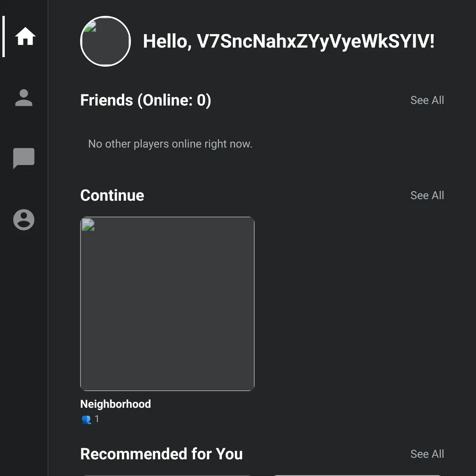This screenshot has height=476, width=476.
Task: Select the Friends (Online: 0) heading
Action: click(x=146, y=100)
